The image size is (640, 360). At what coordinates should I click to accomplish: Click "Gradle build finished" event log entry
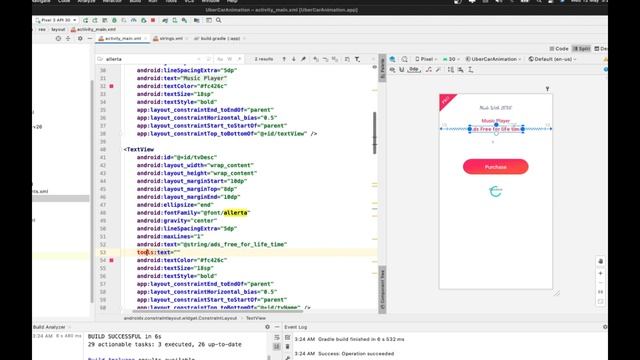tap(349, 339)
